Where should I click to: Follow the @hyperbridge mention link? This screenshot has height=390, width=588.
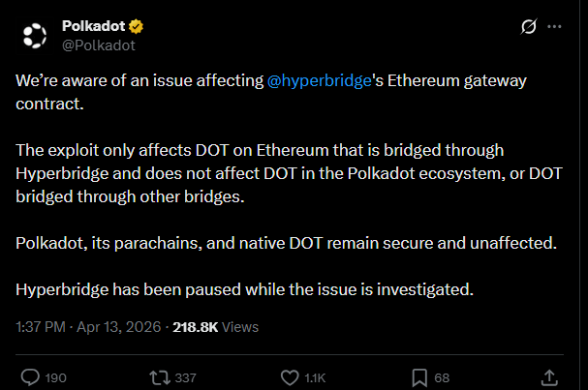click(x=320, y=83)
